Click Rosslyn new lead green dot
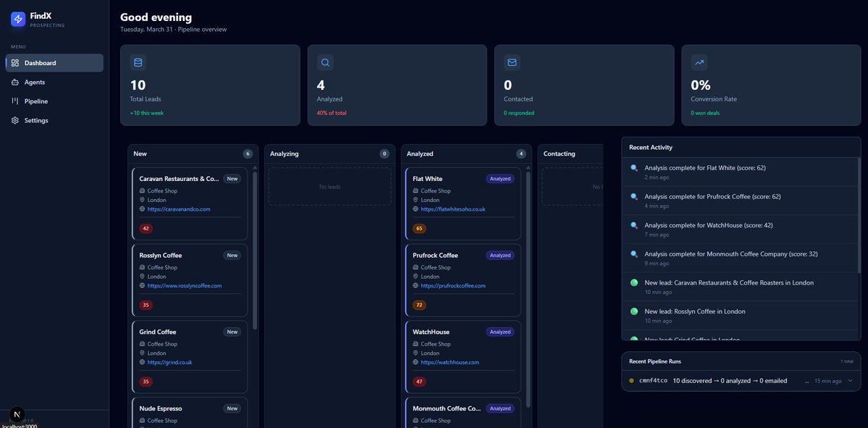868x428 pixels. tap(634, 311)
